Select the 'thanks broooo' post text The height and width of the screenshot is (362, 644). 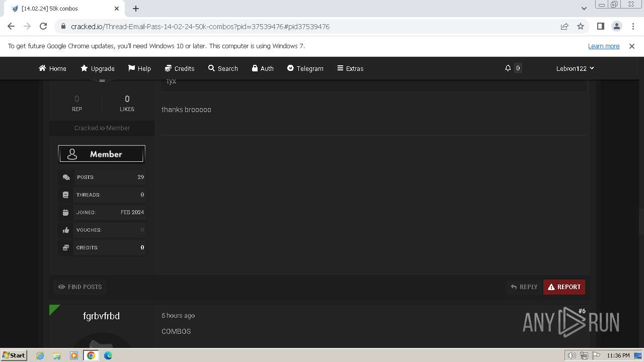[x=186, y=110]
